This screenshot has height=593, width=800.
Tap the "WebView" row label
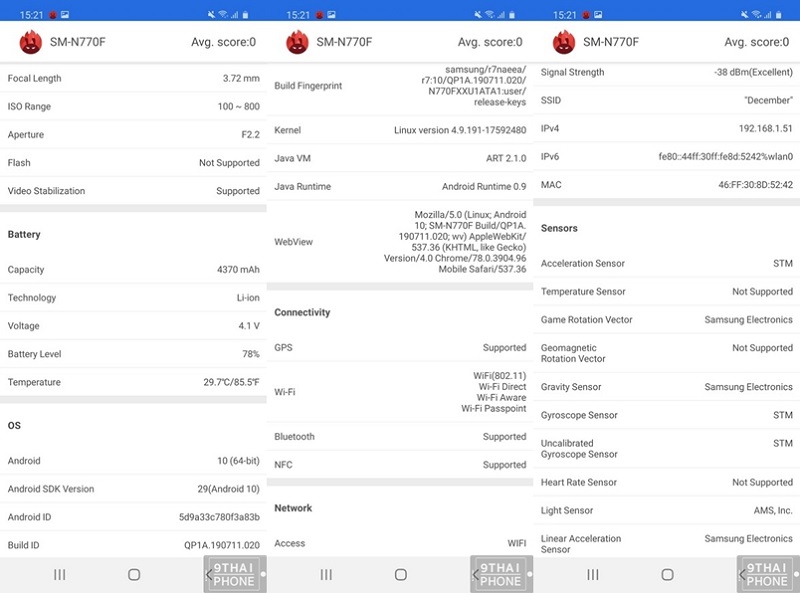coord(293,242)
